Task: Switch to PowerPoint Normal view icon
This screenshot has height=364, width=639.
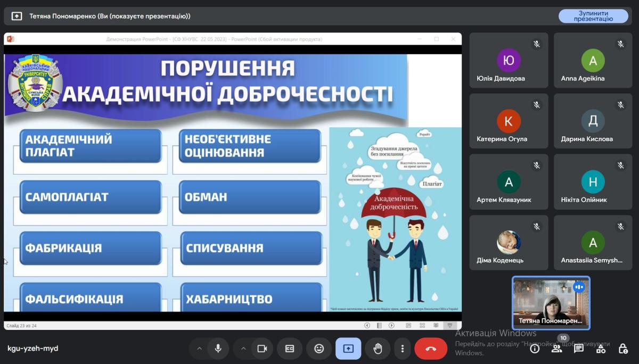Action: pyautogui.click(x=408, y=325)
